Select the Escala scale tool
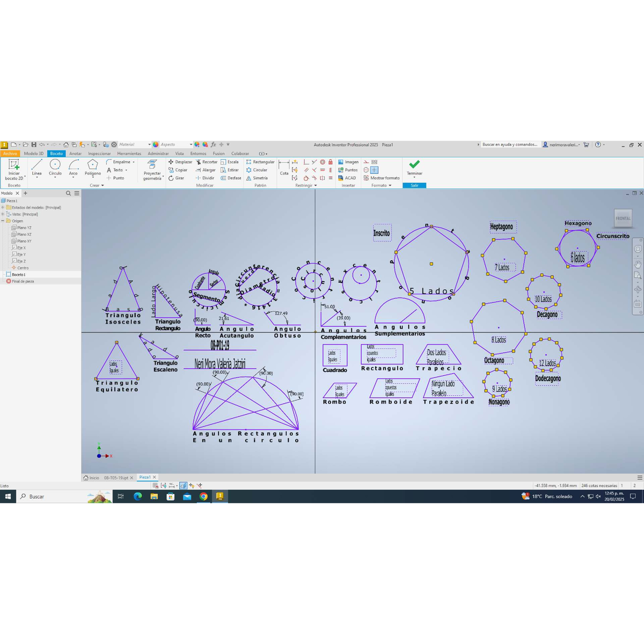This screenshot has height=644, width=644. pos(230,162)
